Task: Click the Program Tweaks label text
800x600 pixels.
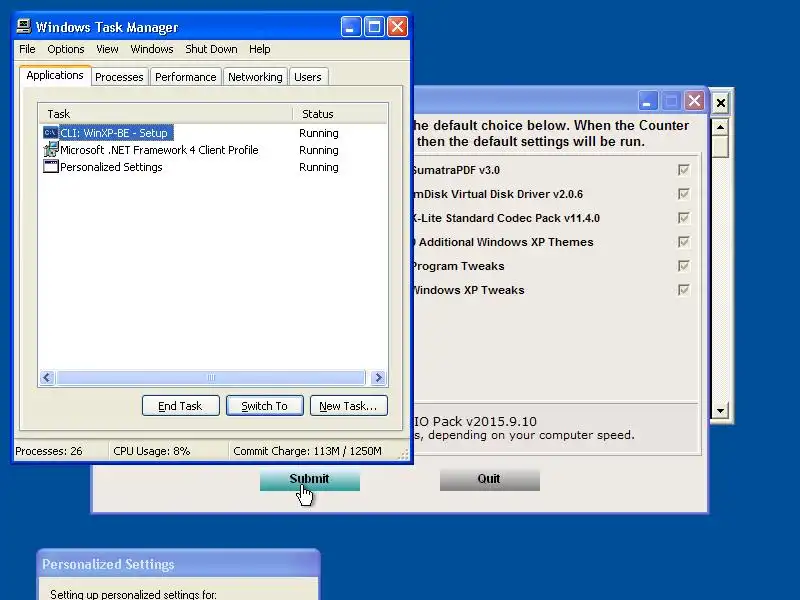Action: [458, 266]
